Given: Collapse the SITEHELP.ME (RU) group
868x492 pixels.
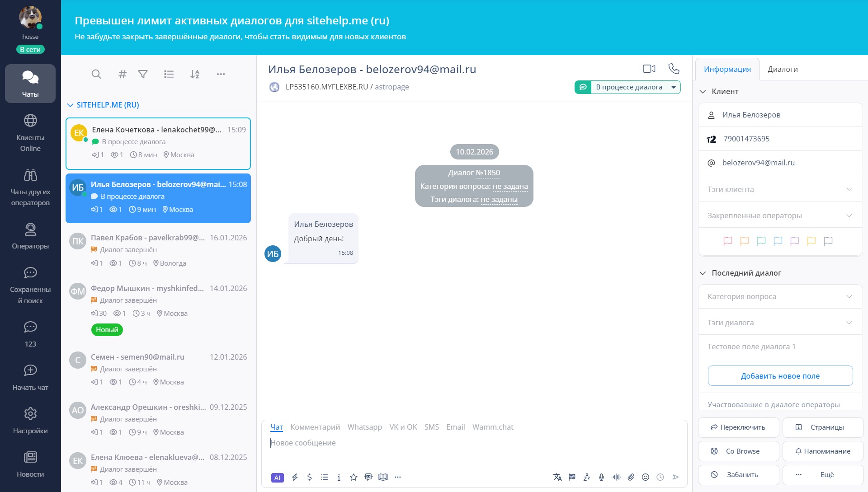Looking at the screenshot, I should tap(70, 105).
